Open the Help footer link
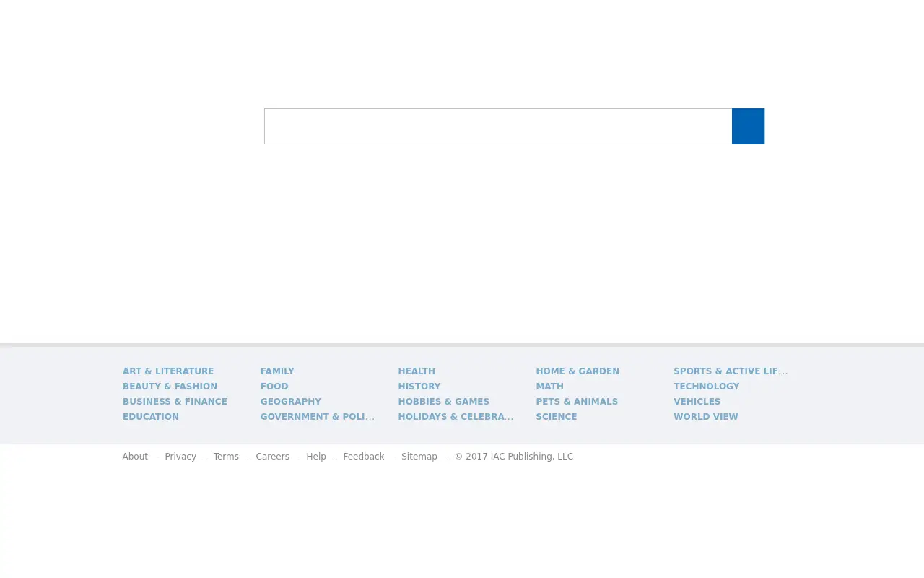Viewport: 924px width, 578px height. point(316,457)
